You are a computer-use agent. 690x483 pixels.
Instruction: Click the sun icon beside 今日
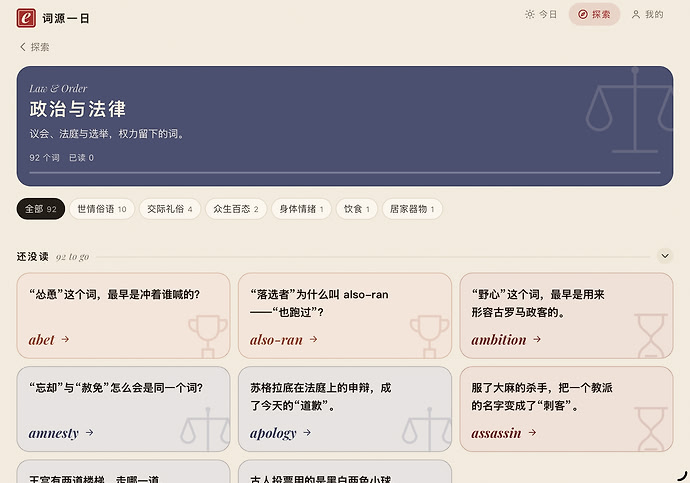point(530,14)
